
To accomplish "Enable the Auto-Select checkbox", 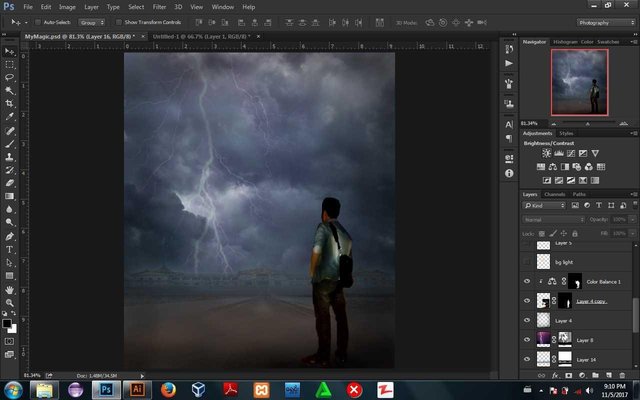I will 39,21.
